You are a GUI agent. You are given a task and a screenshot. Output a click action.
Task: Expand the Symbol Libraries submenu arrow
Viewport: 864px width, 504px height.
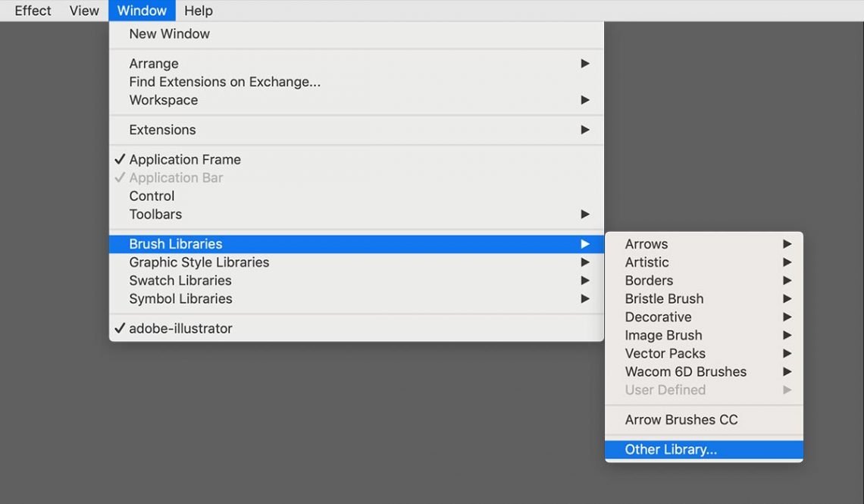(x=584, y=298)
